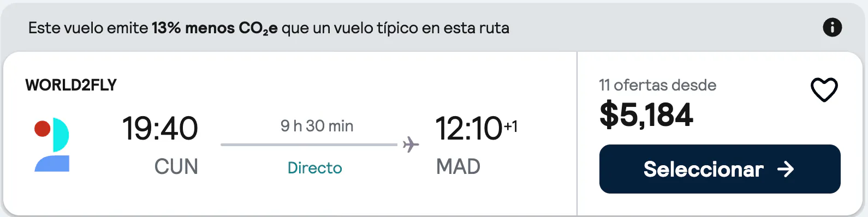This screenshot has width=868, height=217.
Task: Click the 13% menos CO2e text
Action: point(215,28)
